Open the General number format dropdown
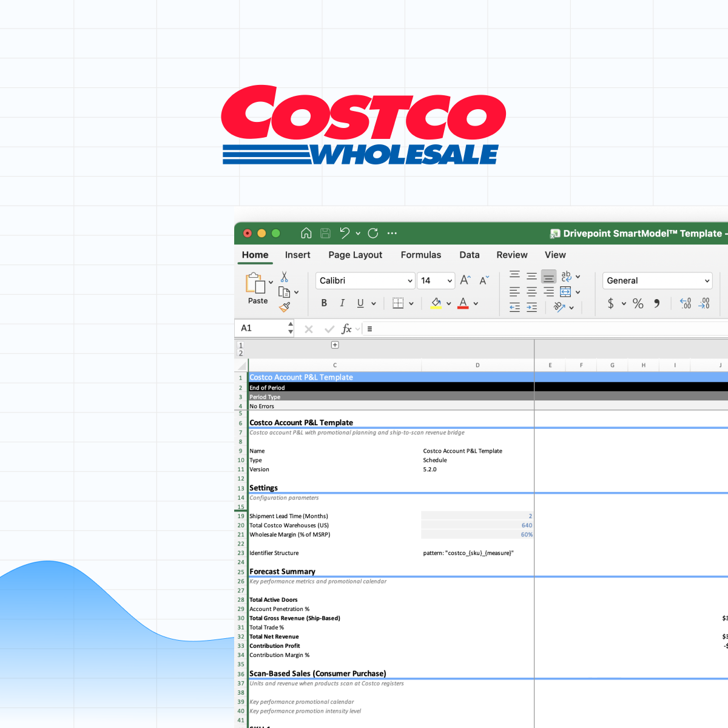Image resolution: width=728 pixels, height=728 pixels. (x=657, y=280)
